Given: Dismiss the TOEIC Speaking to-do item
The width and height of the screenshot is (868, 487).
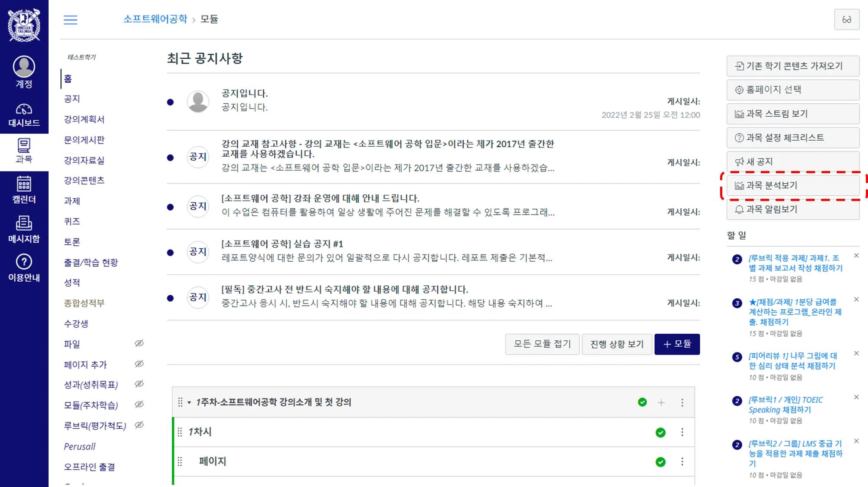Looking at the screenshot, I should [x=856, y=397].
